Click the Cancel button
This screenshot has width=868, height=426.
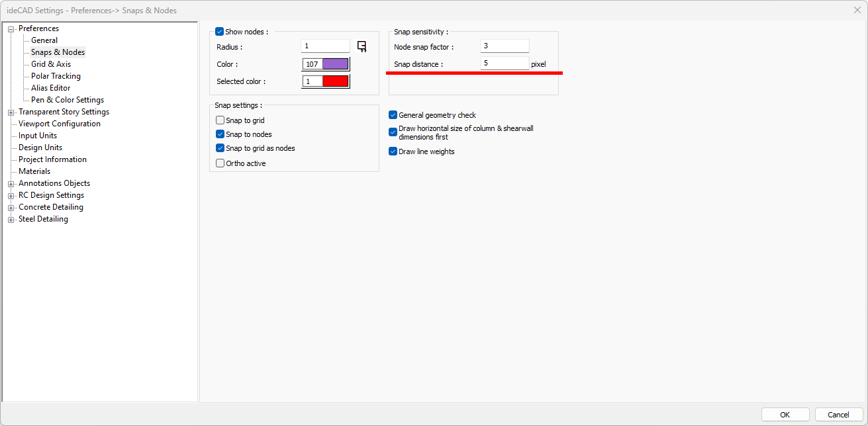839,415
